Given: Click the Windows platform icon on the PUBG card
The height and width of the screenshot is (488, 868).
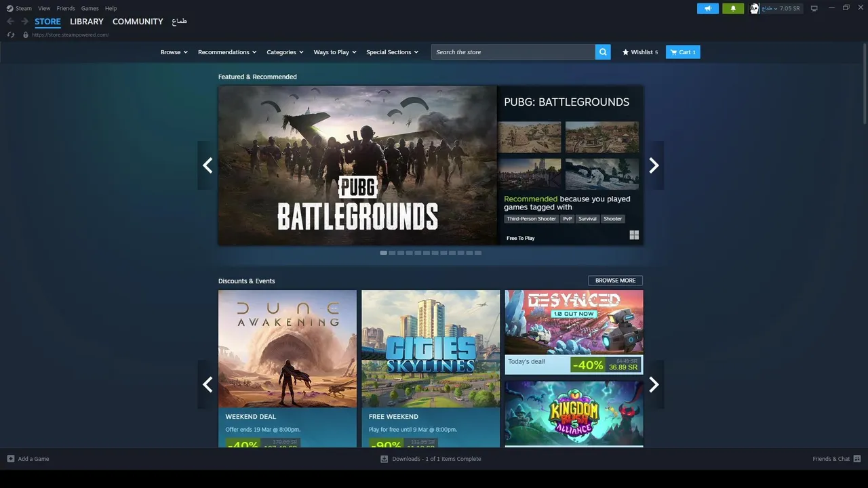Looking at the screenshot, I should coord(634,235).
